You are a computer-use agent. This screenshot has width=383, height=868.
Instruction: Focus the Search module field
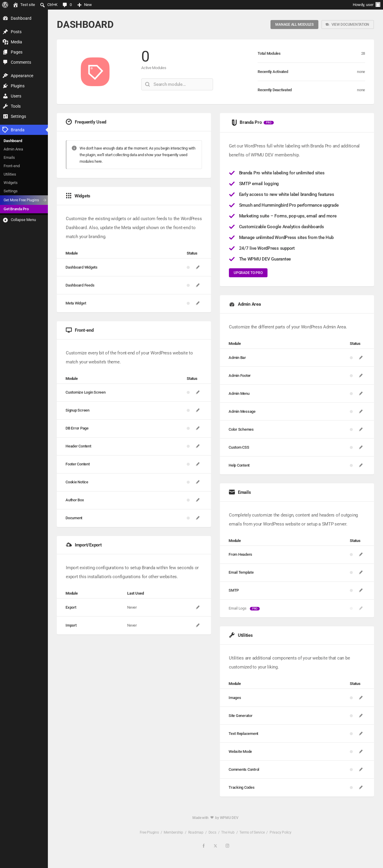point(177,84)
